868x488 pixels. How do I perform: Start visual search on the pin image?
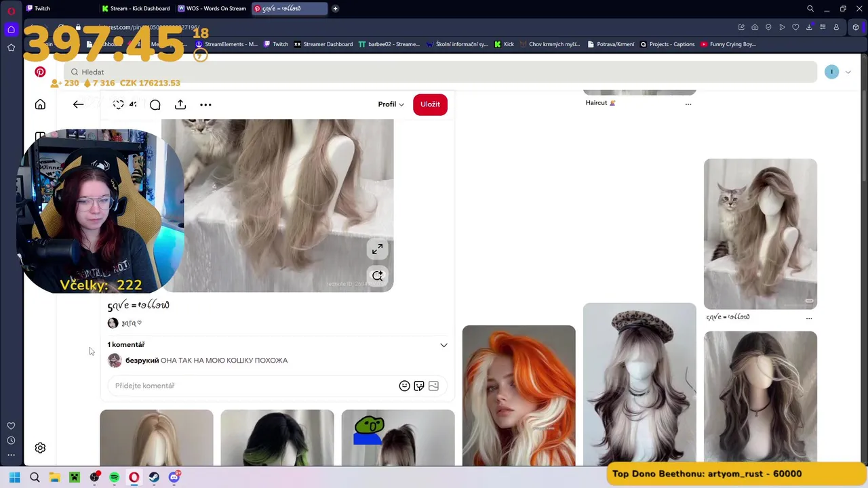tap(377, 276)
